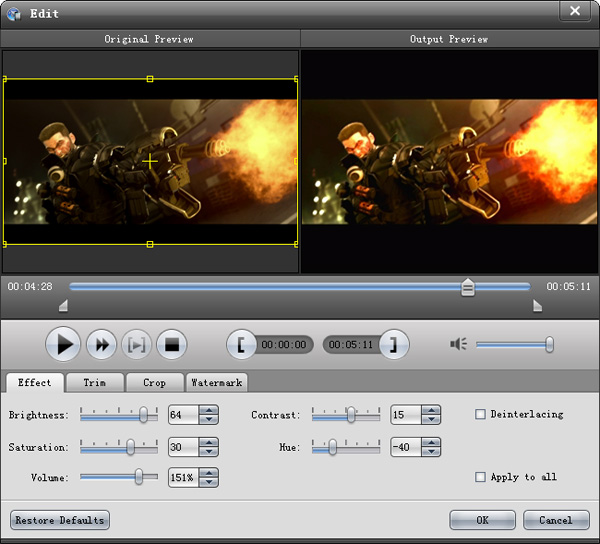Viewport: 600px width, 544px height.
Task: Click the Contrast value field showing 15
Action: pos(406,415)
